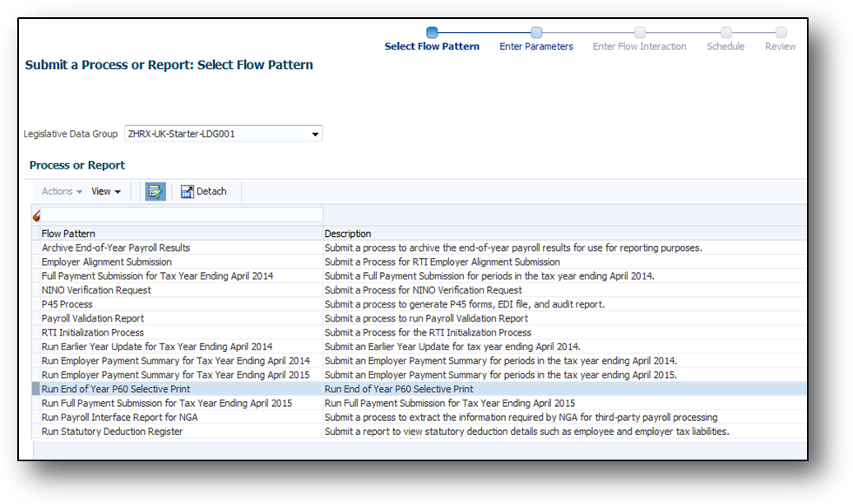Image resolution: width=853 pixels, height=504 pixels.
Task: Go to the Schedule step
Action: click(726, 47)
